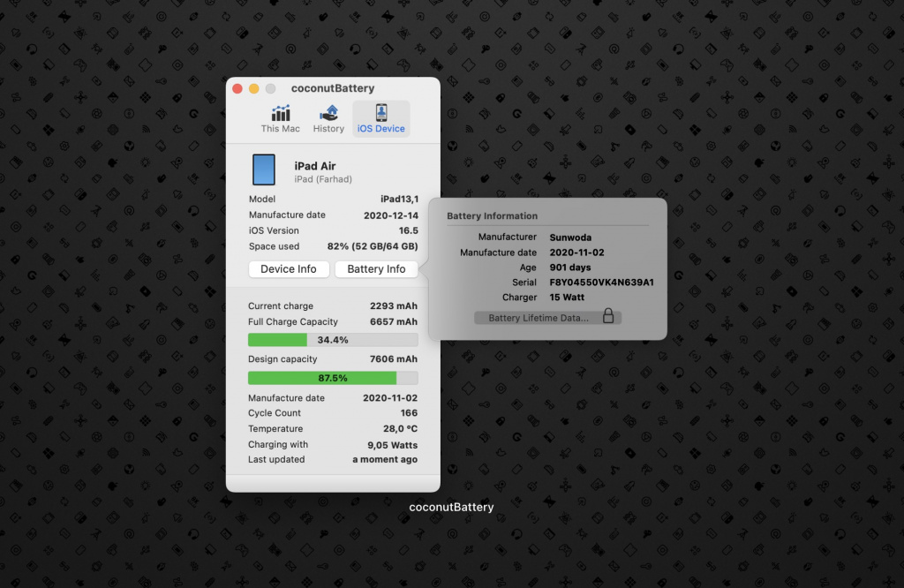Viewport: 904px width, 588px height.
Task: Click the Space used label
Action: coord(274,246)
